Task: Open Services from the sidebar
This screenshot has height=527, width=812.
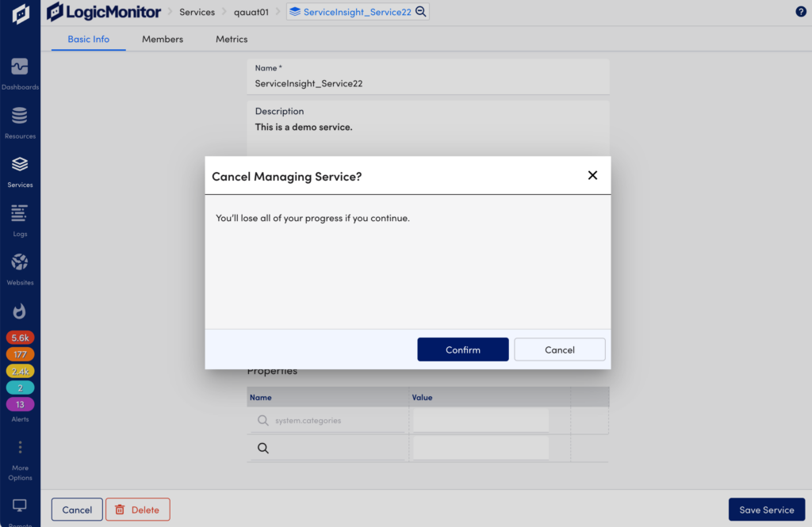Action: (20, 172)
